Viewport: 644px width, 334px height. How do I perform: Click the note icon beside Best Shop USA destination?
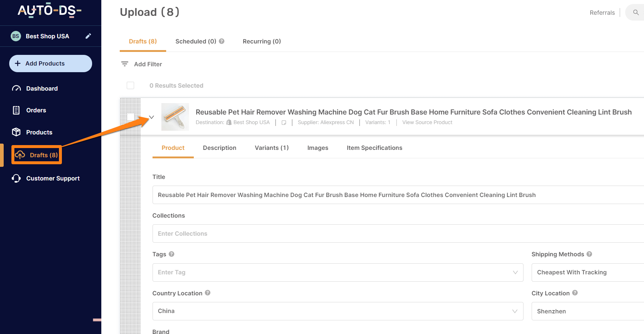(x=284, y=123)
